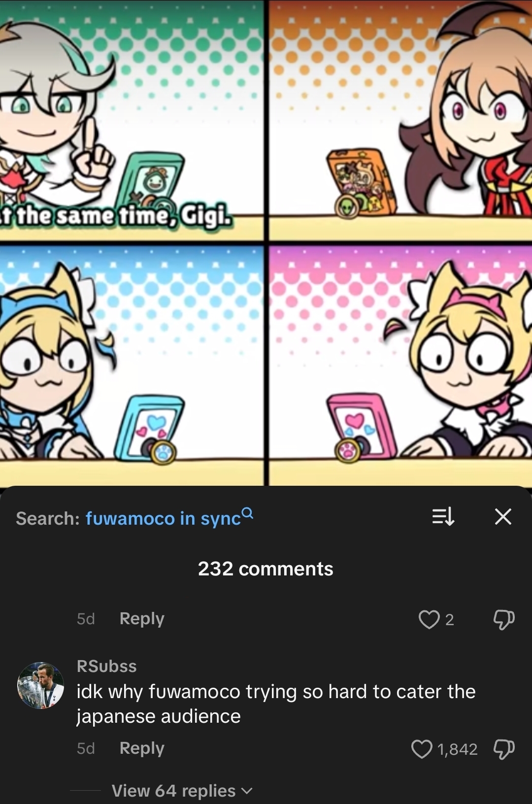Tap the green-haired character video panel

click(x=132, y=121)
